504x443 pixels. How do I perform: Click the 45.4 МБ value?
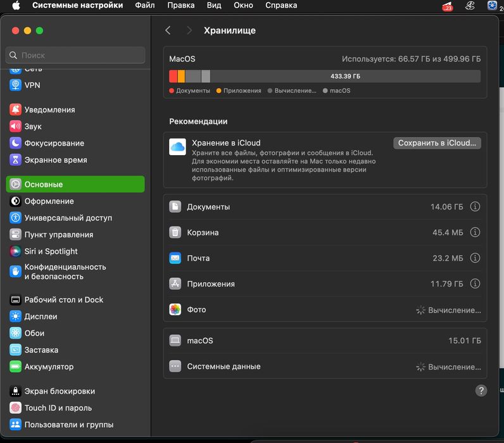(x=448, y=232)
